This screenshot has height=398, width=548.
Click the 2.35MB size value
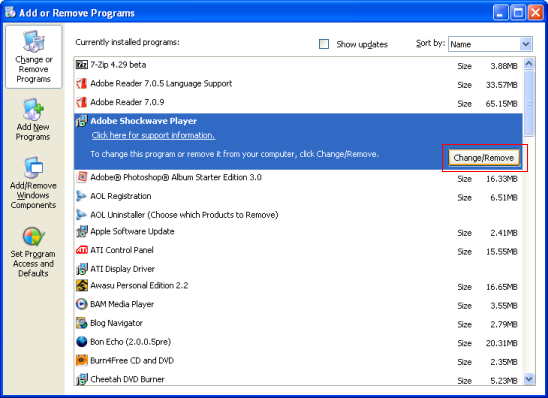click(x=504, y=362)
